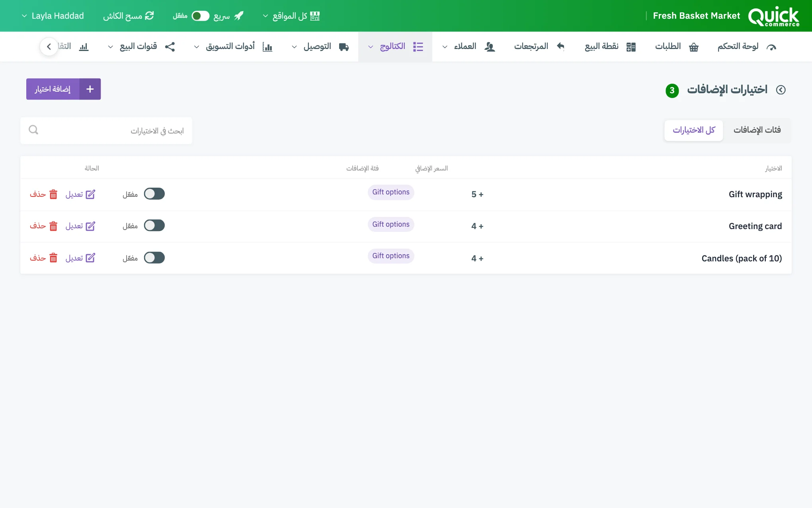
Task: Toggle status switch for Gift wrapping
Action: tap(154, 194)
